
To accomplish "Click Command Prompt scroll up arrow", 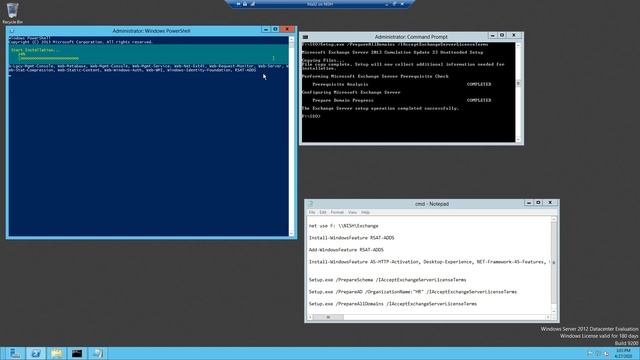I will 518,45.
